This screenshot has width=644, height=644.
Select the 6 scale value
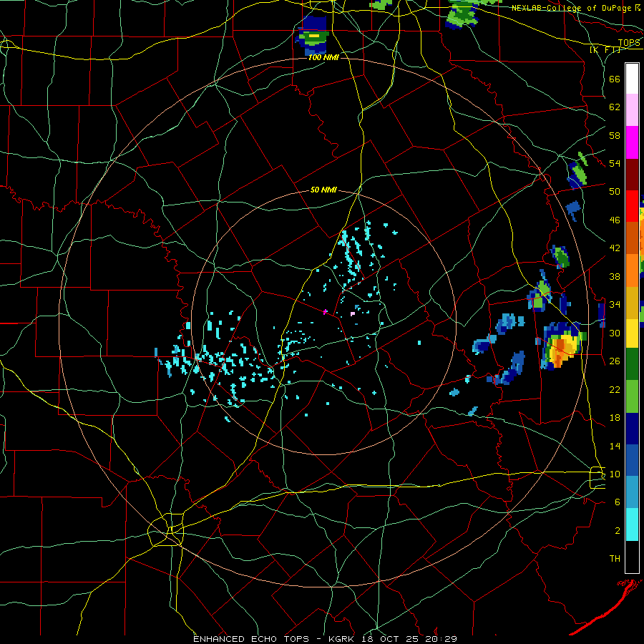(x=618, y=502)
